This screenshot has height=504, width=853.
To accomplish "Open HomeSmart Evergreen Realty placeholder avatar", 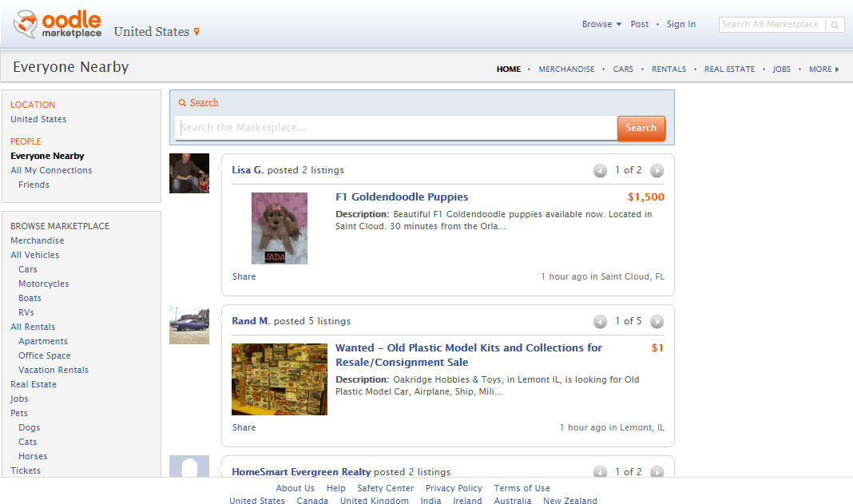I will (x=189, y=466).
